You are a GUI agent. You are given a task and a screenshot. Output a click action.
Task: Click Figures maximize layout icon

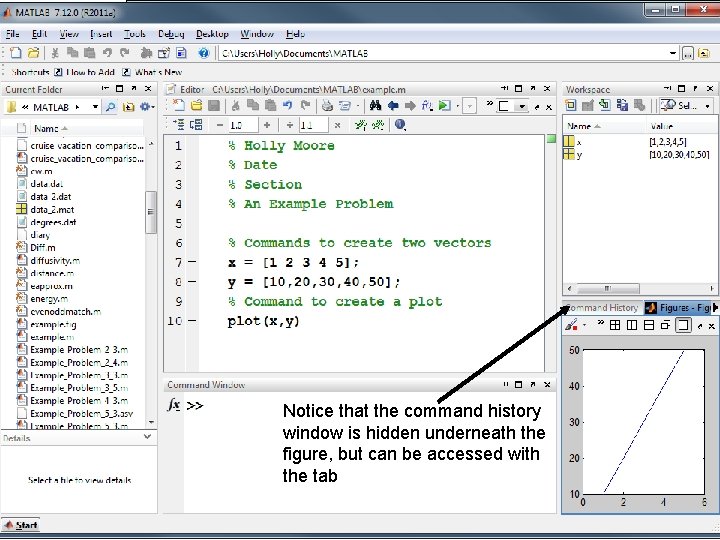tap(683, 326)
